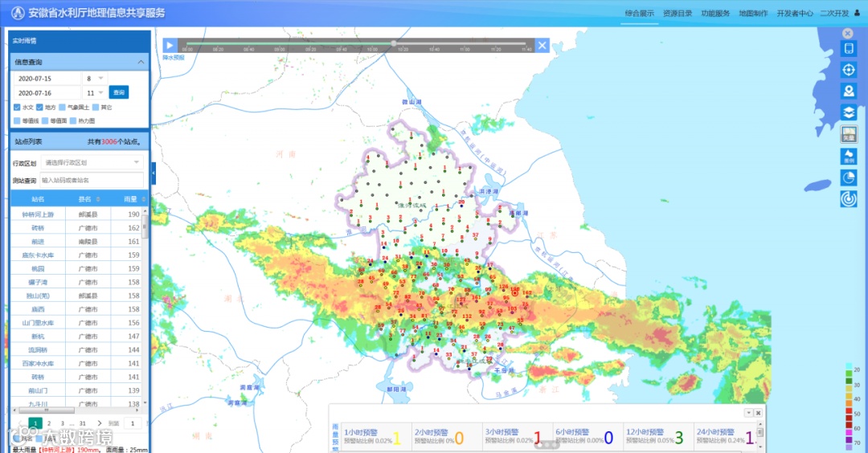
Task: Open the 1小时预警 warning card
Action: pos(376,436)
